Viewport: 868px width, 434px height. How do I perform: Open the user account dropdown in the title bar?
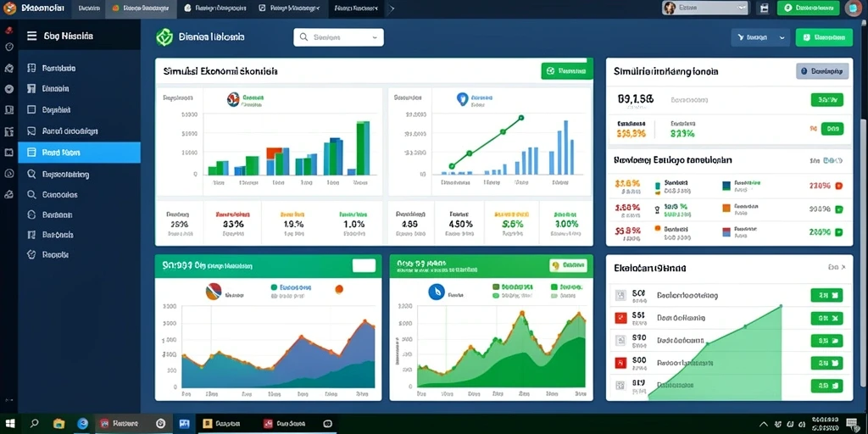(705, 8)
